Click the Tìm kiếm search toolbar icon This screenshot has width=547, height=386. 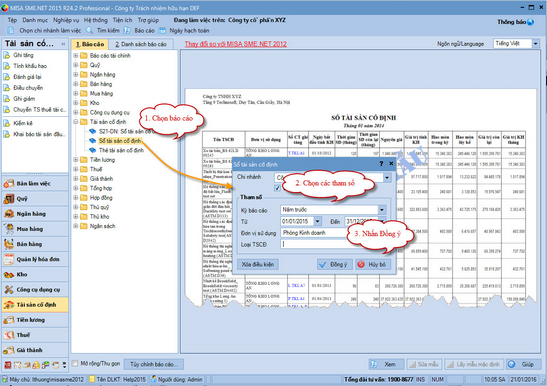tap(90, 31)
